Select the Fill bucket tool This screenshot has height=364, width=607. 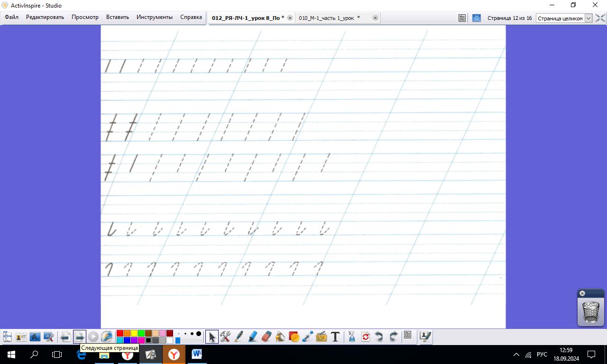[280, 337]
